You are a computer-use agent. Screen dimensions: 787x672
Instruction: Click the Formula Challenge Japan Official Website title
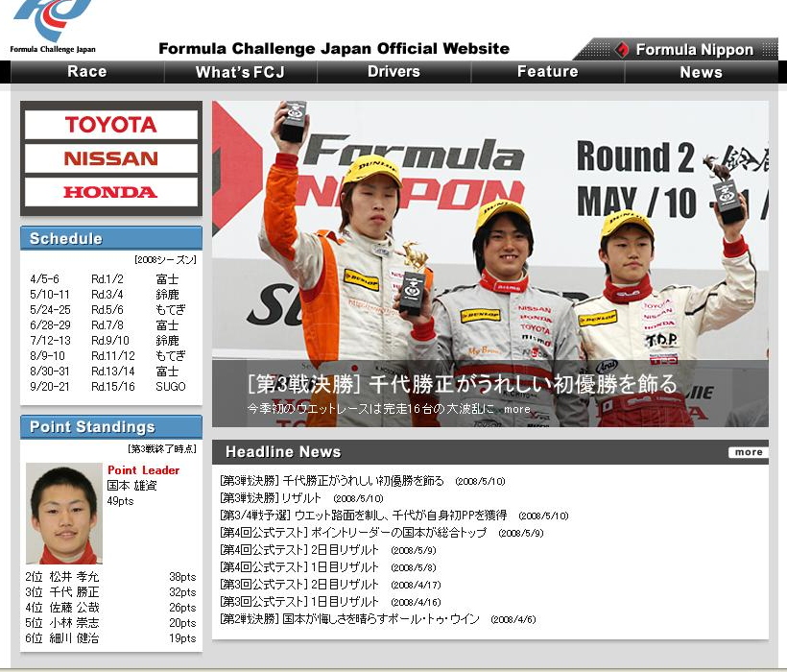334,49
